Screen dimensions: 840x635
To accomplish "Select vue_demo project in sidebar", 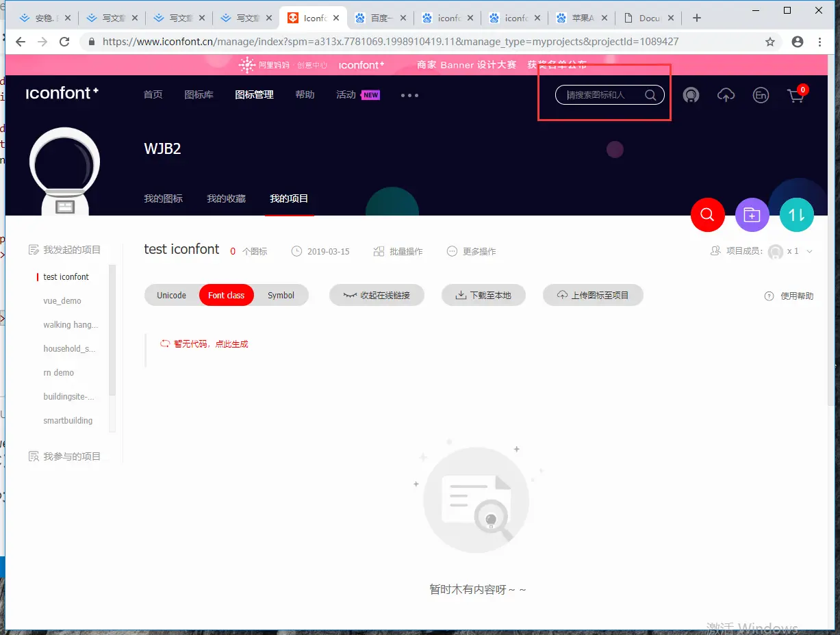I will click(62, 301).
